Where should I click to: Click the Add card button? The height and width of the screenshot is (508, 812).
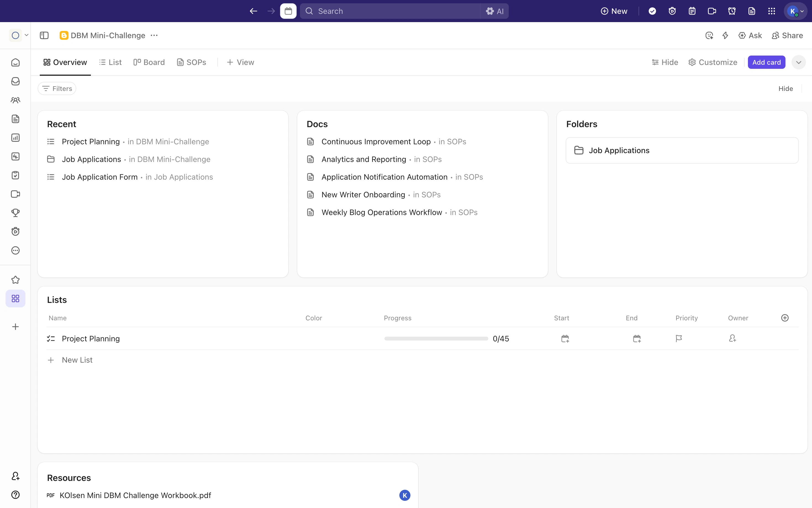[x=766, y=62]
